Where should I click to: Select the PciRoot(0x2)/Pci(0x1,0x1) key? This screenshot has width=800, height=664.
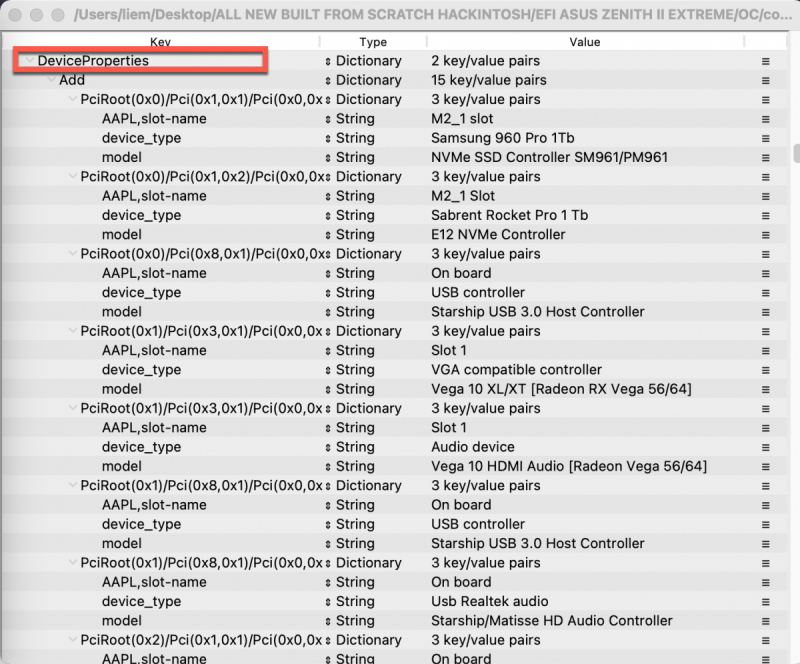point(202,640)
